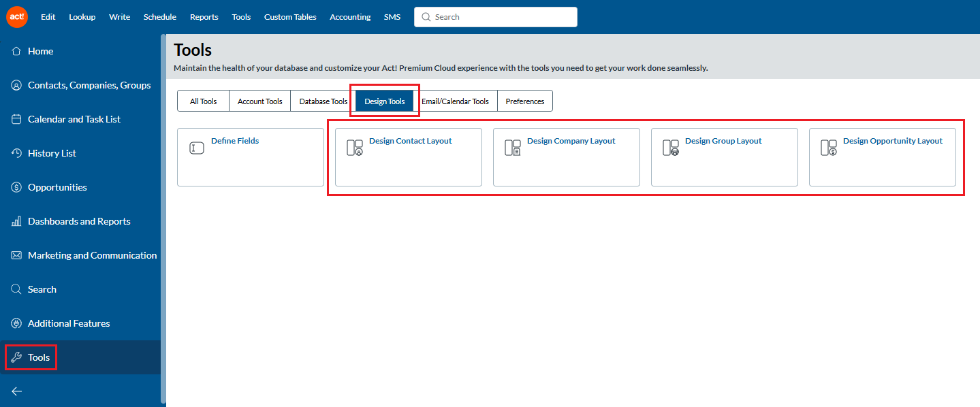Switch to the All Tools tab
The image size is (980, 407).
203,101
